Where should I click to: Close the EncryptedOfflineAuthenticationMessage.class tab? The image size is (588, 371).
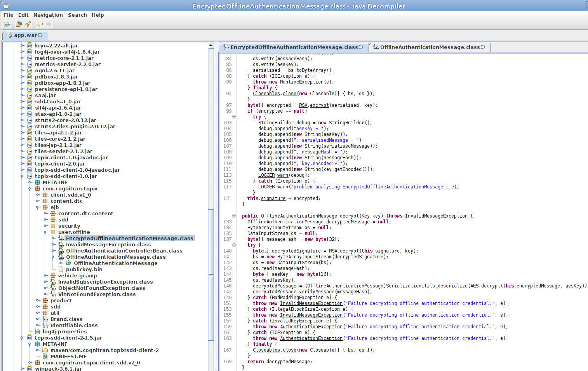click(x=361, y=47)
